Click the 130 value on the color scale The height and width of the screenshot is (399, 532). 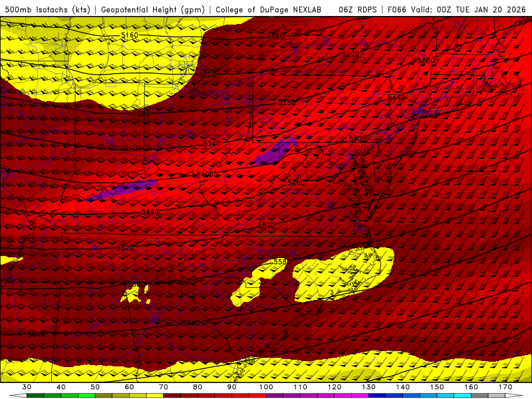(369, 387)
